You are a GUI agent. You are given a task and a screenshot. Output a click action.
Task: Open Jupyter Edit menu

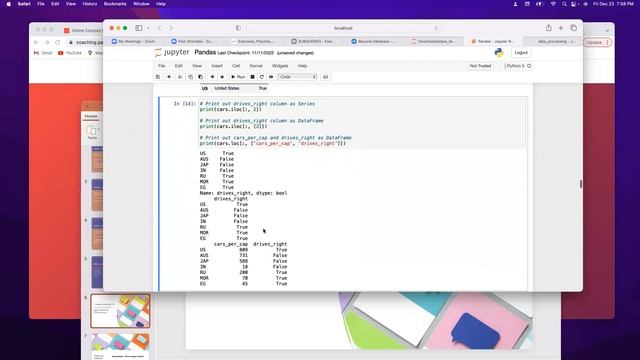[179, 66]
